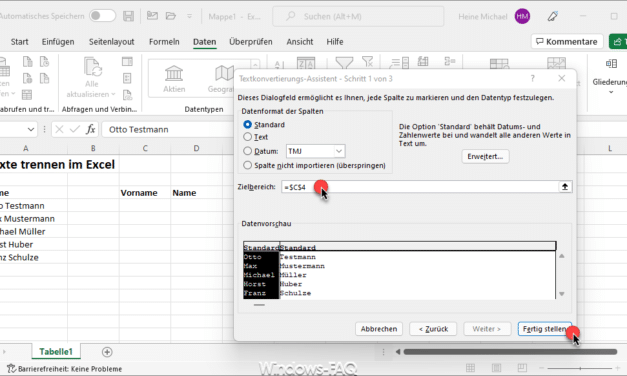Expand the Alle aktualisieren dropdown arrow
The image size is (627, 376).
click(x=113, y=94)
